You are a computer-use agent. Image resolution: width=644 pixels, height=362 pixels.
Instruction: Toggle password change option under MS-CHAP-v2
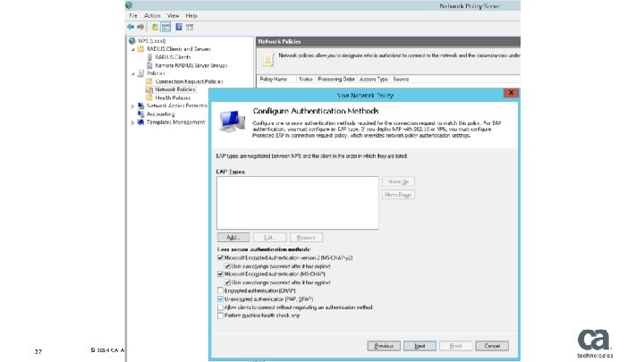click(x=227, y=266)
